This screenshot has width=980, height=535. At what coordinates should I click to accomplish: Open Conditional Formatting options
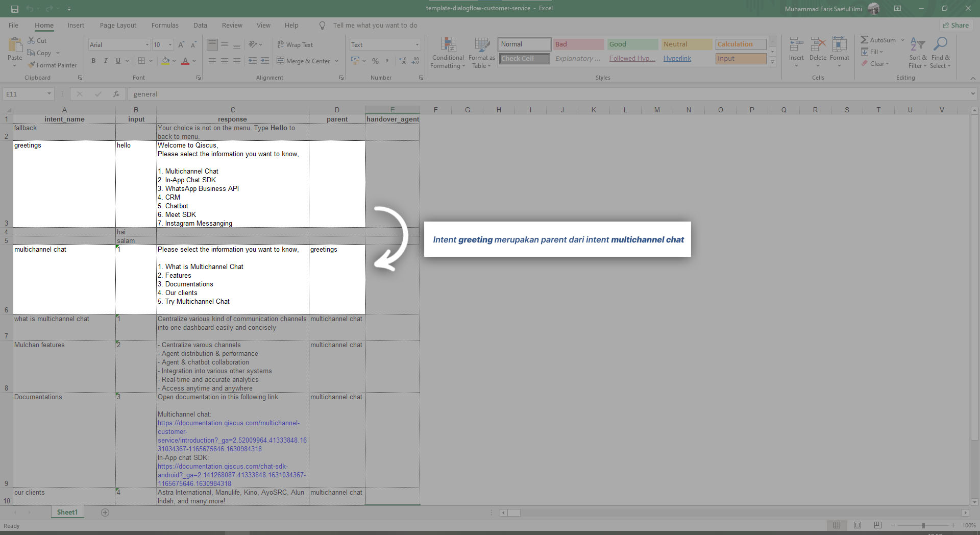pos(448,53)
